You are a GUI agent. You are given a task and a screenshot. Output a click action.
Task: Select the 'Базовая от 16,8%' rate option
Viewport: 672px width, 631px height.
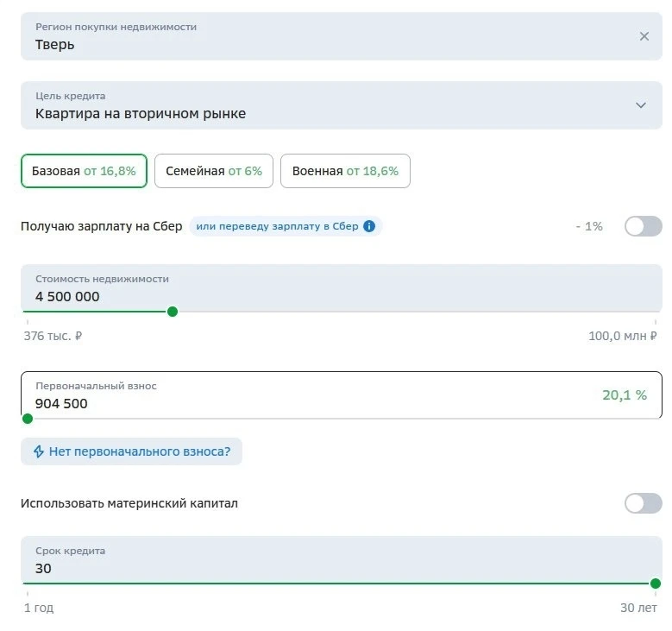coord(84,171)
